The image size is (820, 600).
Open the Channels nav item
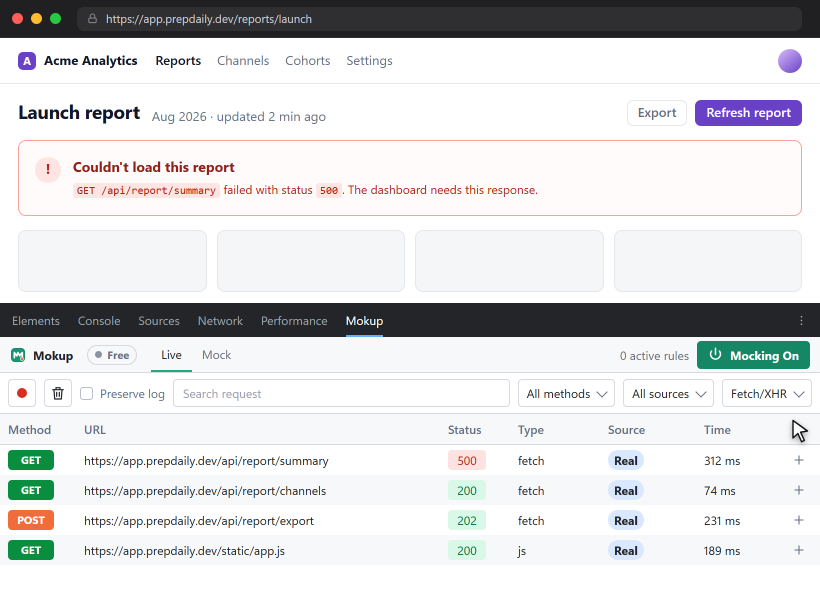pyautogui.click(x=243, y=61)
